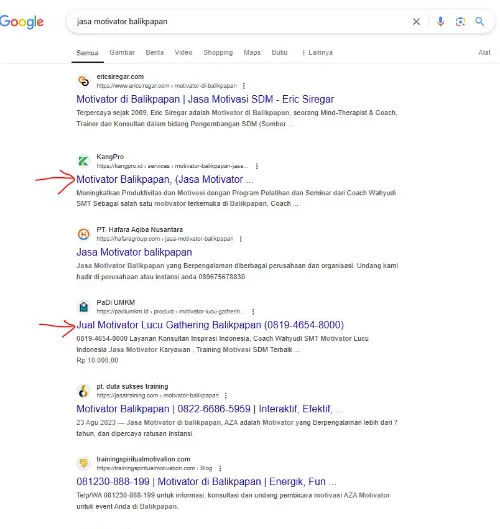Screen dimensions: 500x529
Task: Switch to the Gambar tab
Action: click(x=122, y=53)
